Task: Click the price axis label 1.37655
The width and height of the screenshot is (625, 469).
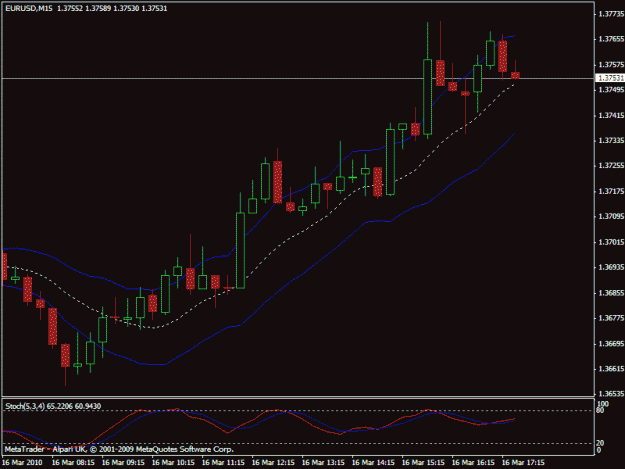Action: click(611, 39)
